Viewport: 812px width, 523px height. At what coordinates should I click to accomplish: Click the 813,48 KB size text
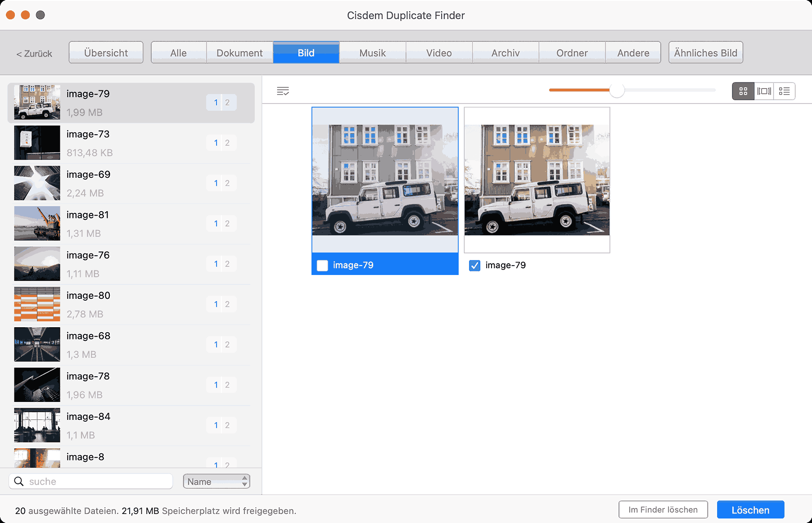click(x=90, y=153)
